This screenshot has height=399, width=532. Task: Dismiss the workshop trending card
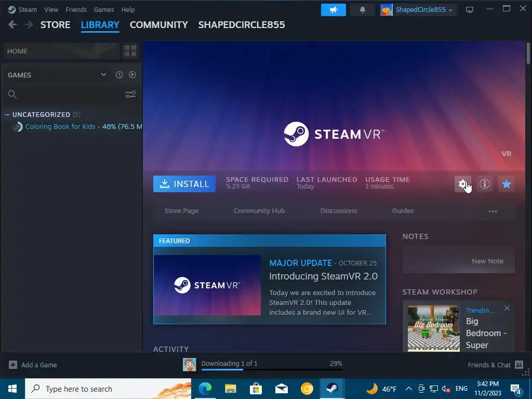point(507,308)
